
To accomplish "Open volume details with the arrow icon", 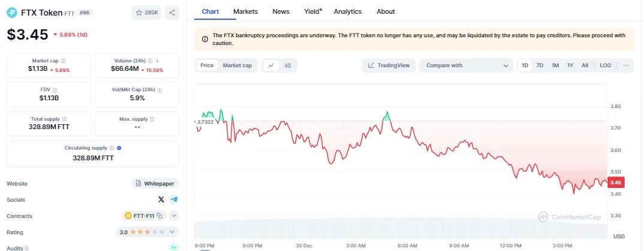I will click(157, 61).
